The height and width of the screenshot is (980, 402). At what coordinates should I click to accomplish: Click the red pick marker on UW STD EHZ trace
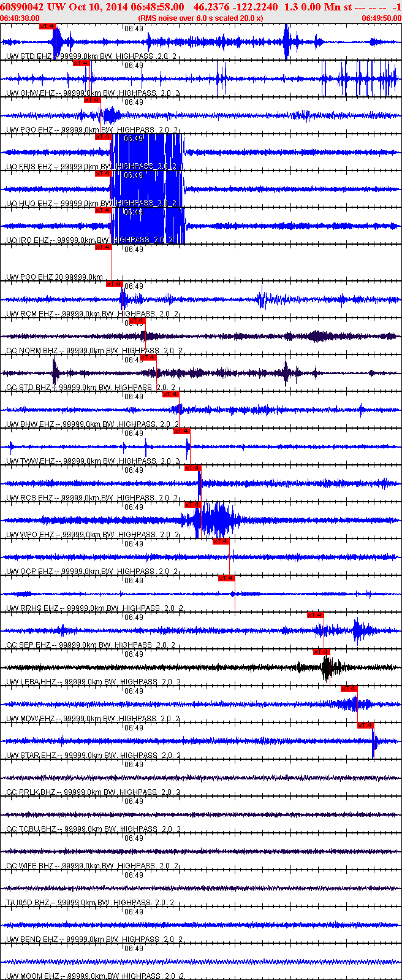point(47,26)
